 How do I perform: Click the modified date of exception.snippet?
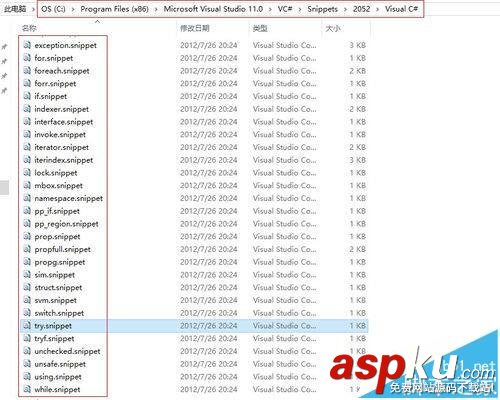[x=209, y=45]
